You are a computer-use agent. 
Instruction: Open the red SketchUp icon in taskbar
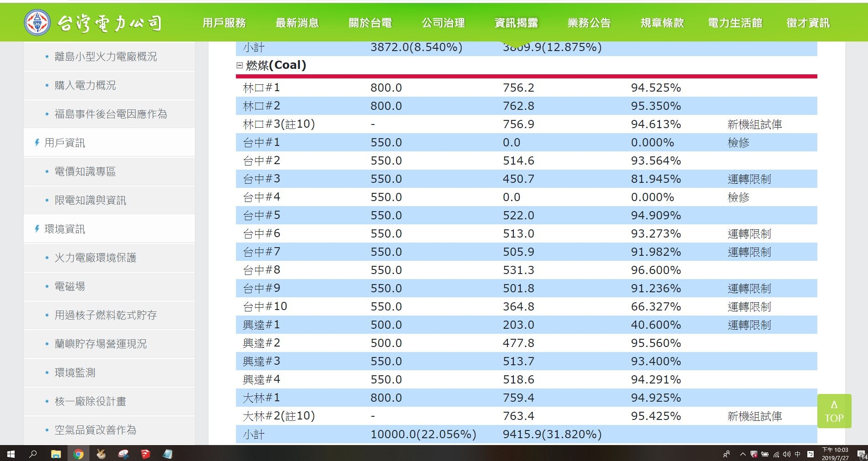click(146, 454)
